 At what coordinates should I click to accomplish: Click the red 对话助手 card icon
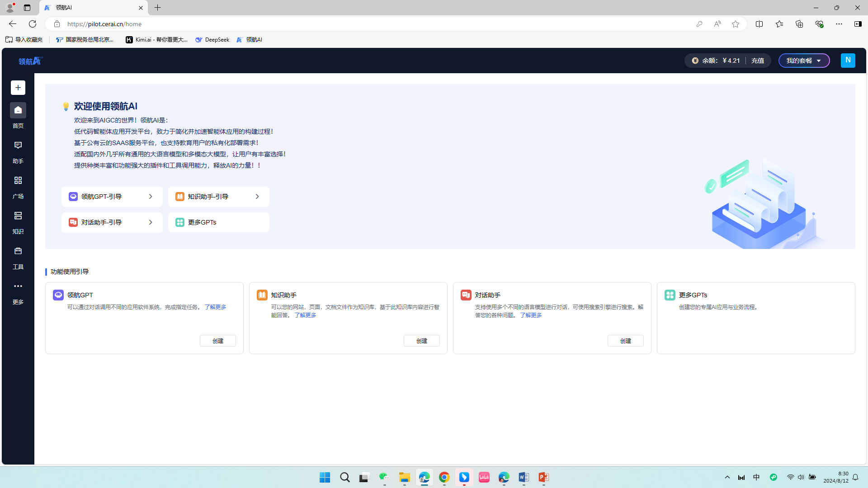point(466,295)
